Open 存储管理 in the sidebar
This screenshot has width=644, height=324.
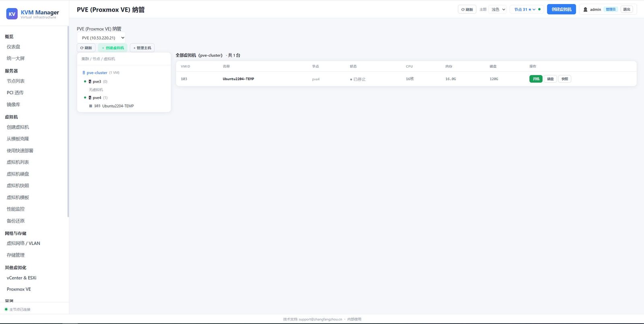16,255
